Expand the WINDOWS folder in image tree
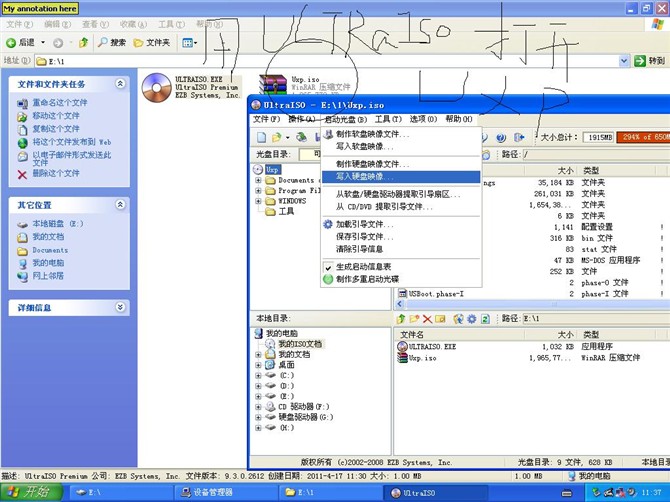Viewport: 670px width, 502px height. pyautogui.click(x=258, y=201)
